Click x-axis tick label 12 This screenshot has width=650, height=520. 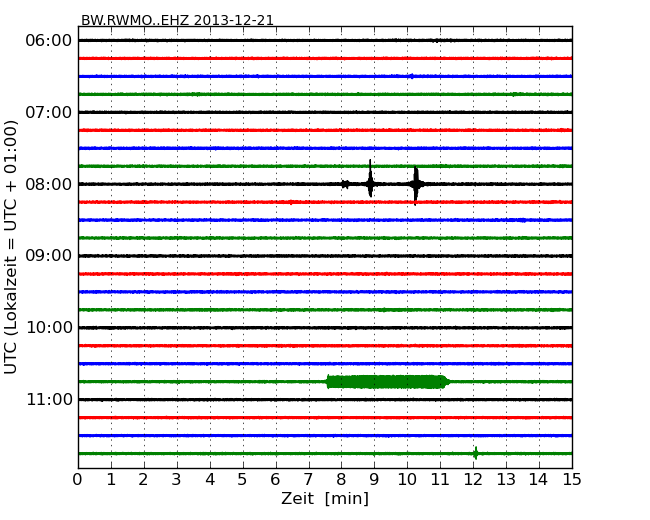coord(473,480)
